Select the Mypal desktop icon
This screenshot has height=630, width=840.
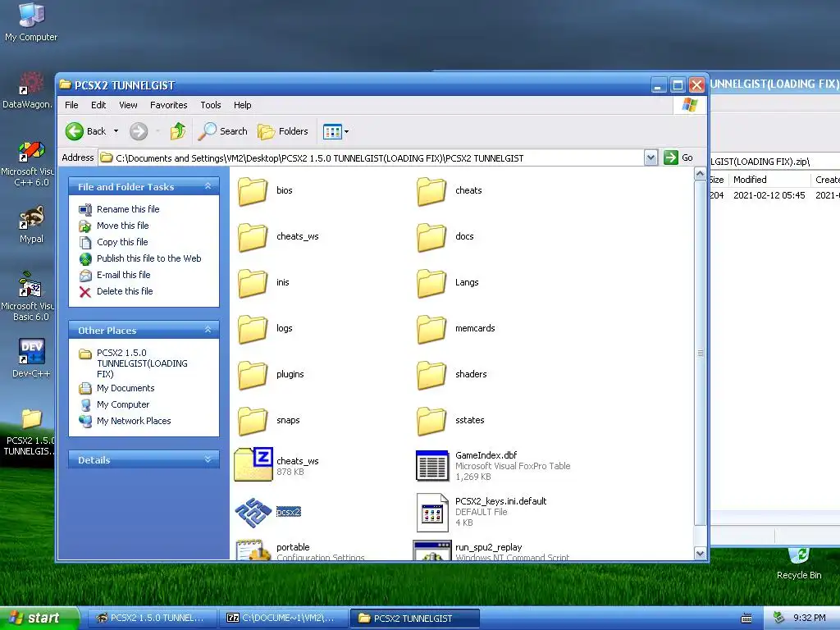[x=32, y=225]
